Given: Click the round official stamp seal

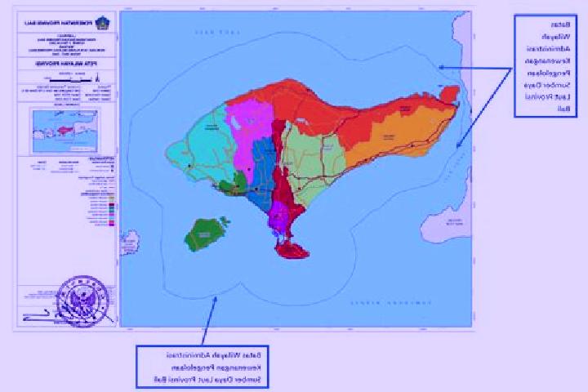Looking at the screenshot, I should [82, 301].
